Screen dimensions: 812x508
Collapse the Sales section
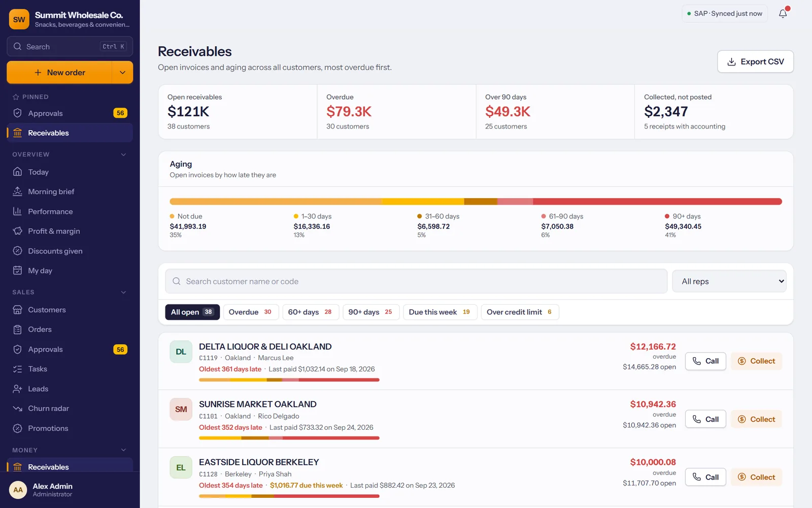click(x=123, y=292)
